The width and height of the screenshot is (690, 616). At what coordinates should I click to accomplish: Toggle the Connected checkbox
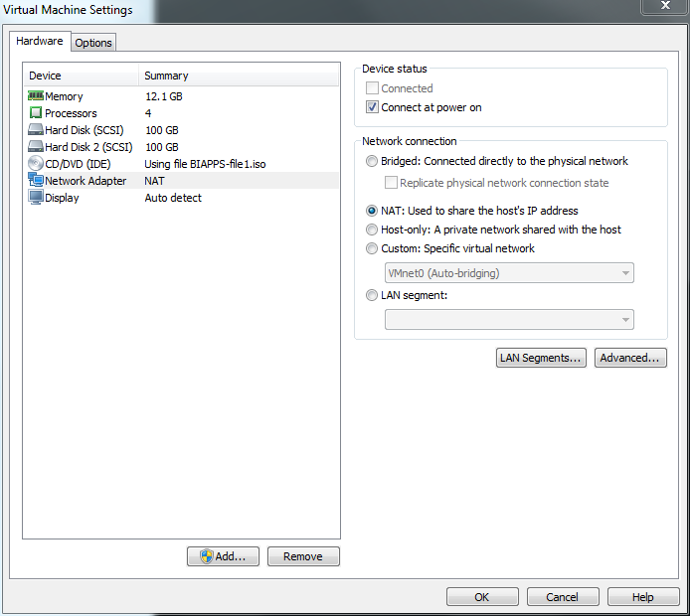[372, 88]
